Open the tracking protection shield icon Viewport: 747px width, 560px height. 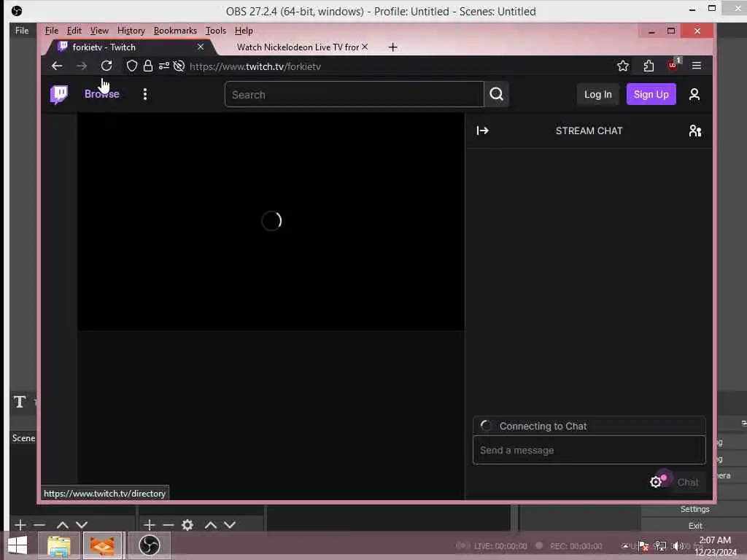(132, 66)
